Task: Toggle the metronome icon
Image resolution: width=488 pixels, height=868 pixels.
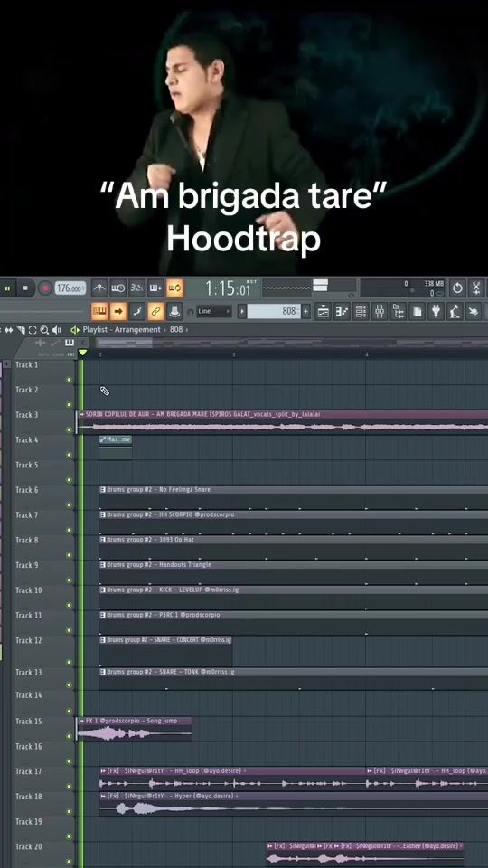Action: click(99, 288)
